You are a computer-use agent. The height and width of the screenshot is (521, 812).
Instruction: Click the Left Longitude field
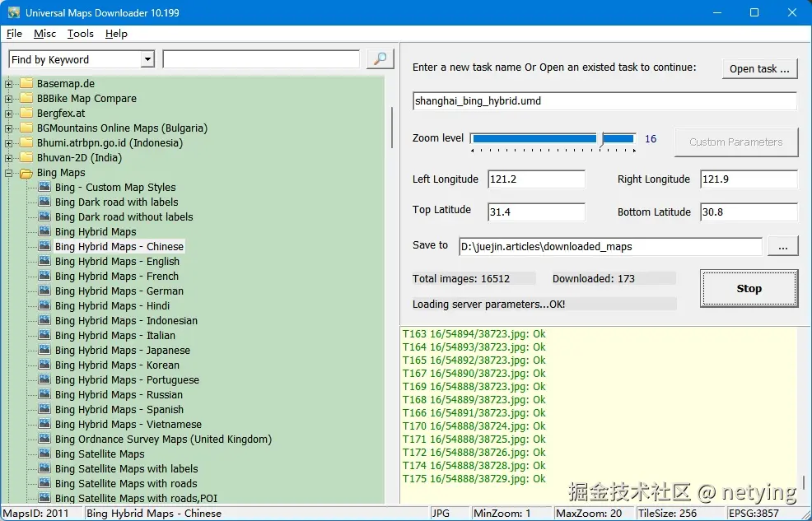[536, 179]
